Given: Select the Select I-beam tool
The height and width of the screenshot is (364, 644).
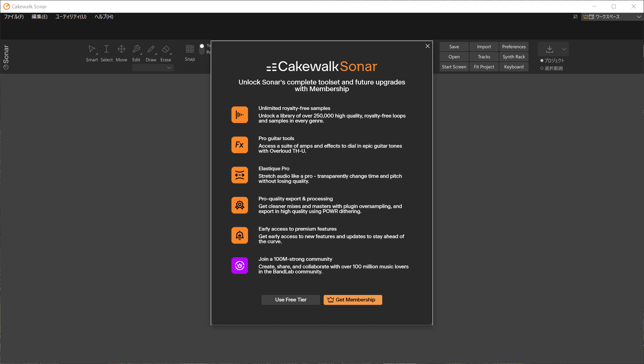Looking at the screenshot, I should coord(106,49).
